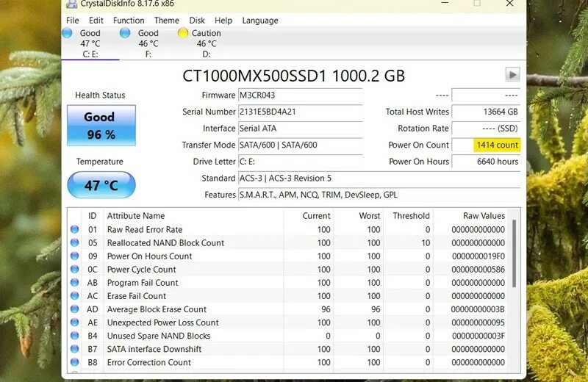
Task: Click raw value 0000000019F0
Action: [x=478, y=256]
